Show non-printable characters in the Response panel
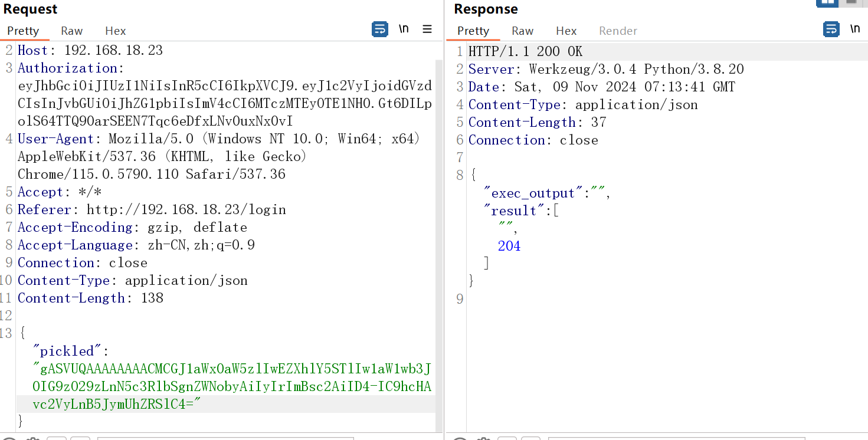The width and height of the screenshot is (868, 440). [x=854, y=29]
